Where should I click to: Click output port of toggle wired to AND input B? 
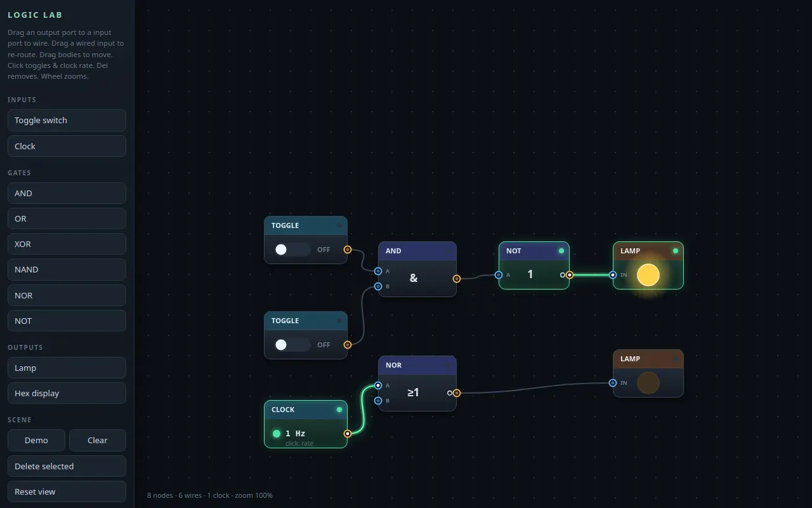[x=348, y=345]
